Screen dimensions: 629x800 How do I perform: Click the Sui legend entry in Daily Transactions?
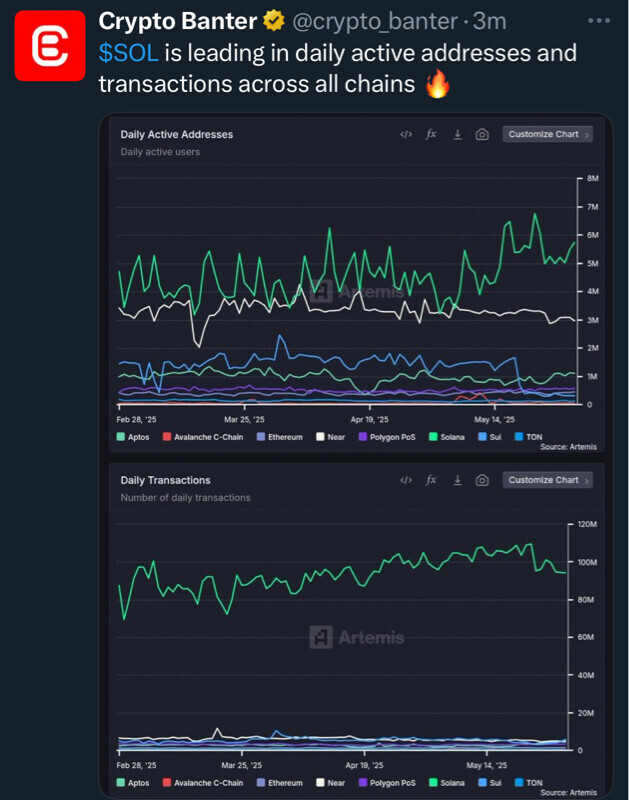(x=489, y=783)
